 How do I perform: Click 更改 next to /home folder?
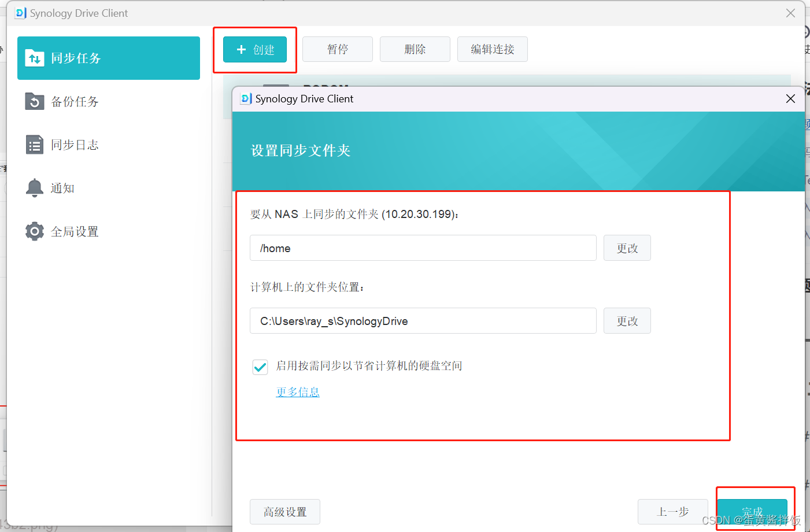point(627,248)
